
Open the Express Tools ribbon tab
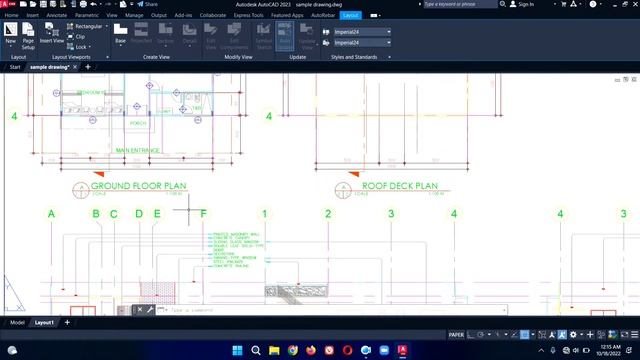[x=249, y=15]
